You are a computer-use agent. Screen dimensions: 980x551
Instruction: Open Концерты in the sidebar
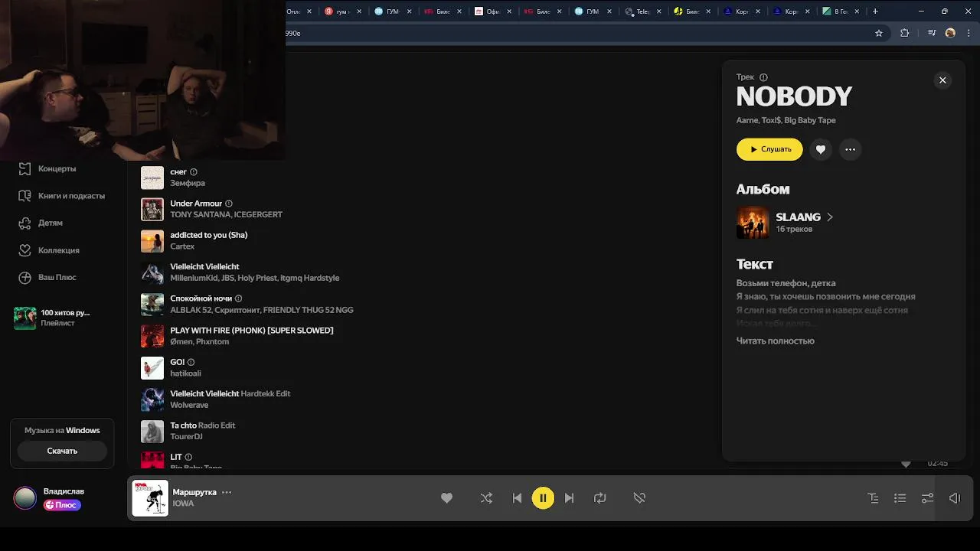click(x=57, y=168)
